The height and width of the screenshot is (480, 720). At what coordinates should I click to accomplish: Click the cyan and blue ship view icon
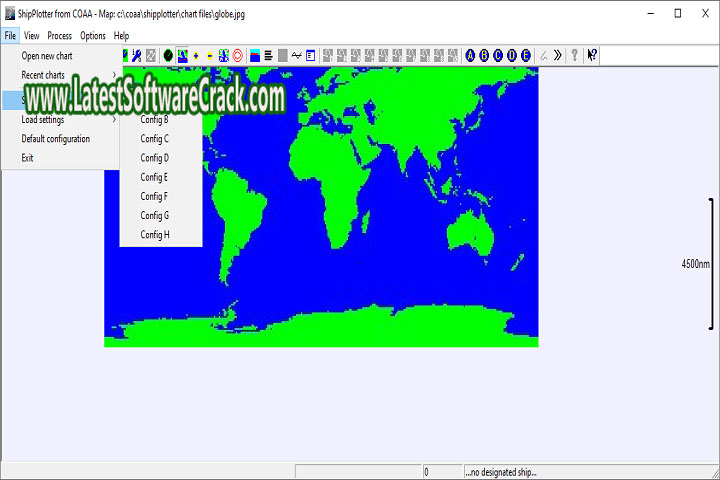click(255, 56)
